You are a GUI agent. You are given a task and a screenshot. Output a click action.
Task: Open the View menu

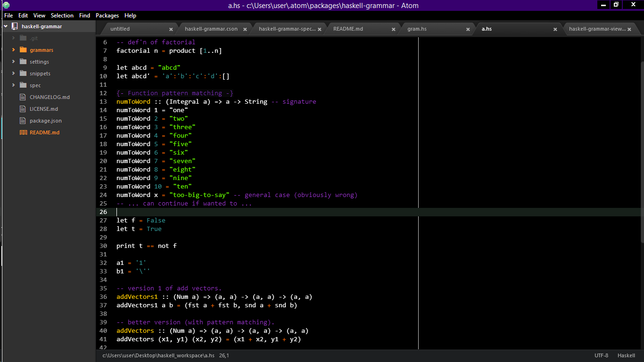(40, 16)
